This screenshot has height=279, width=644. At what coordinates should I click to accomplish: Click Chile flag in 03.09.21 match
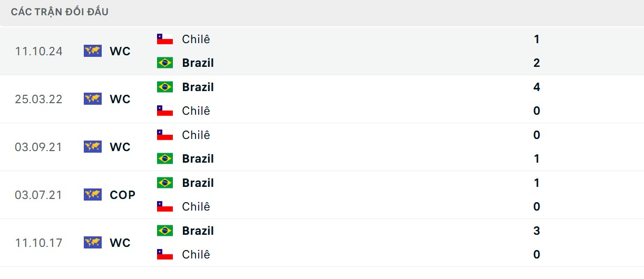point(165,135)
